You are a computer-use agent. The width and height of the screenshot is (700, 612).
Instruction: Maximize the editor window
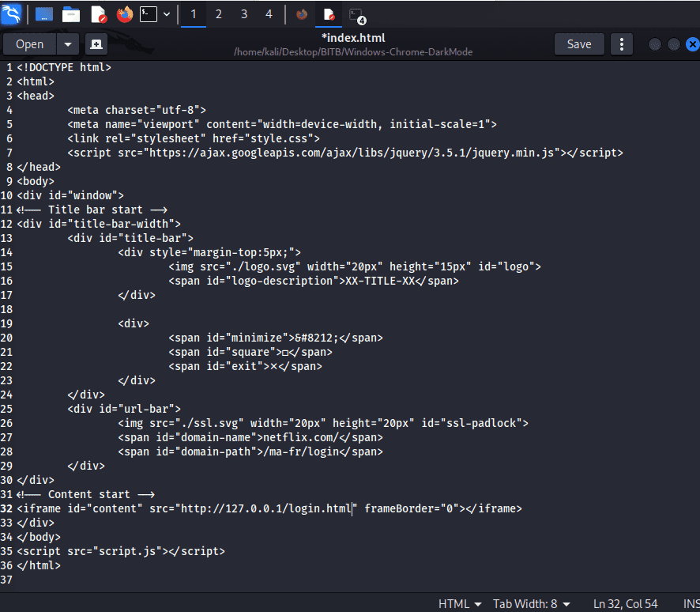point(674,44)
